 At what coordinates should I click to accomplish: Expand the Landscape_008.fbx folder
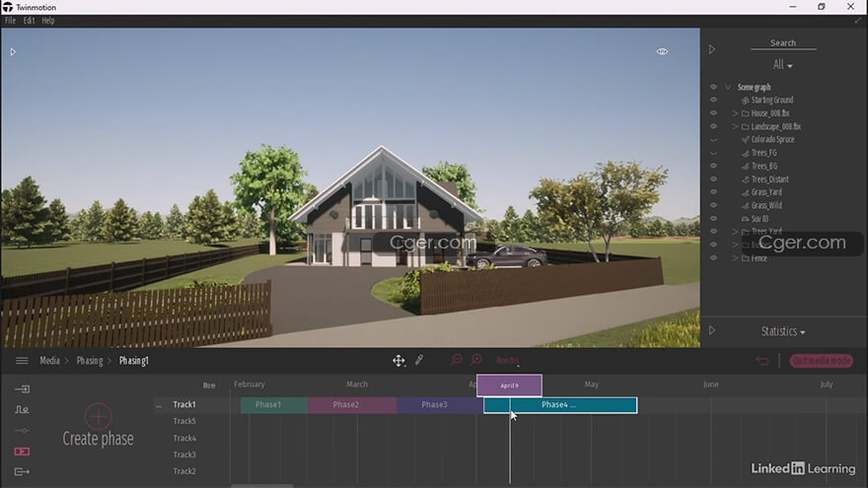pos(735,126)
